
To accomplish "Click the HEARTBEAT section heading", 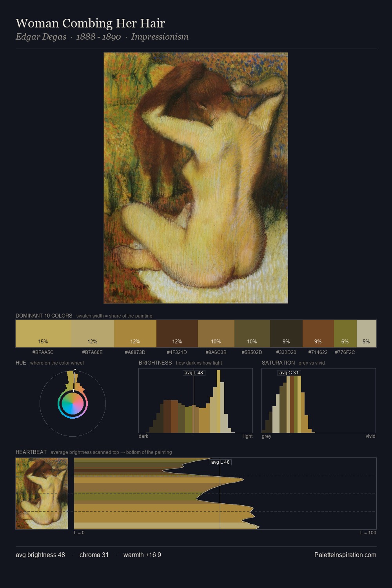I will click(31, 452).
